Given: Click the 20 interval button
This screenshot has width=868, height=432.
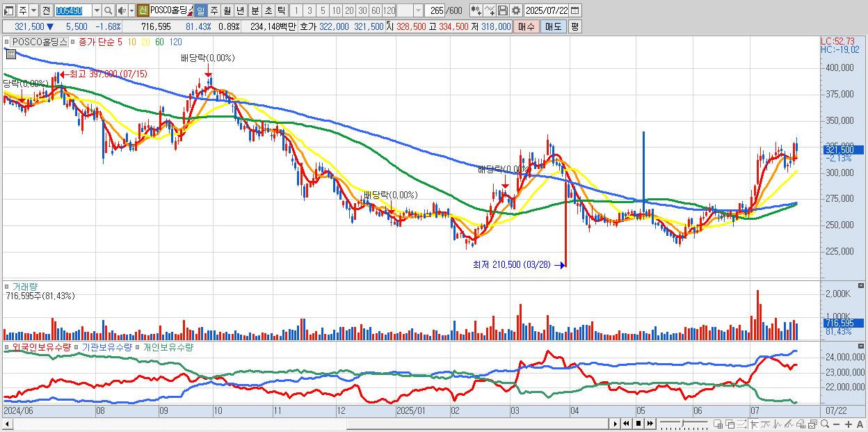Looking at the screenshot, I should (349, 10).
